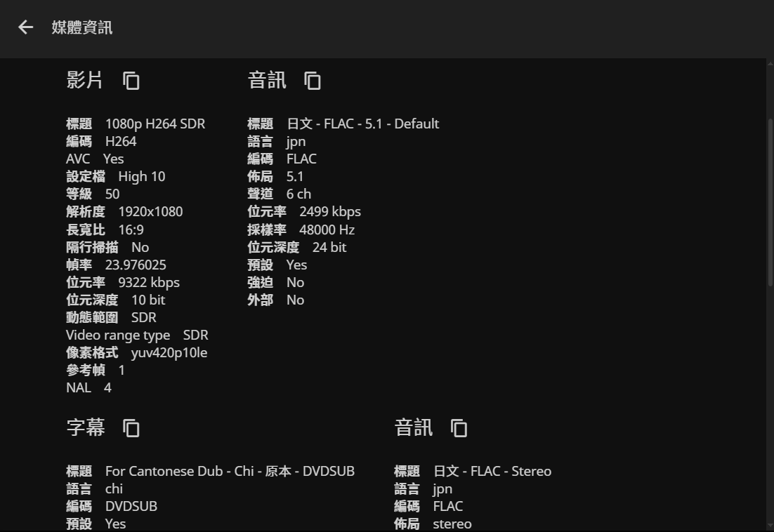Click the back arrow in the header
The height and width of the screenshot is (532, 774).
coord(26,27)
